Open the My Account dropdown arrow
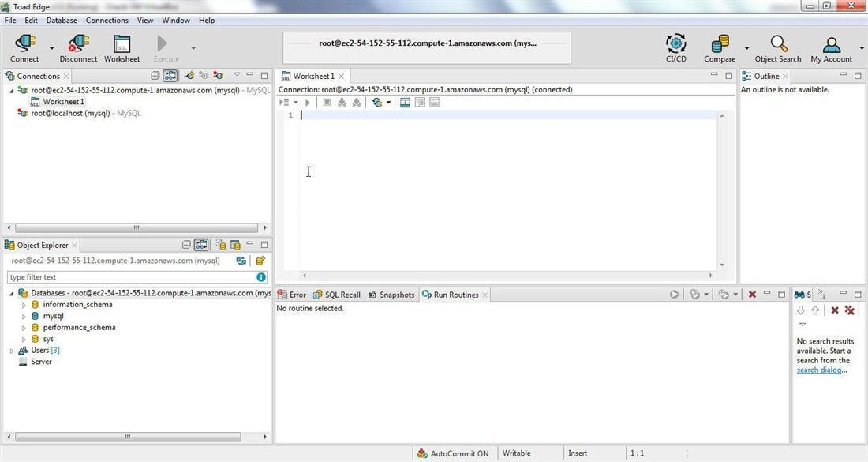The width and height of the screenshot is (868, 462). [x=862, y=48]
